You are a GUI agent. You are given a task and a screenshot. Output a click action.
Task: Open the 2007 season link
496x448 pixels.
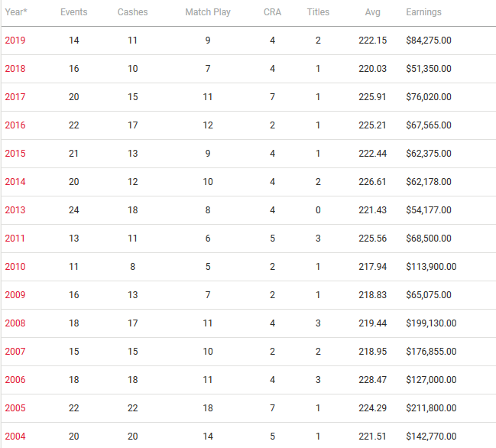[x=15, y=352]
